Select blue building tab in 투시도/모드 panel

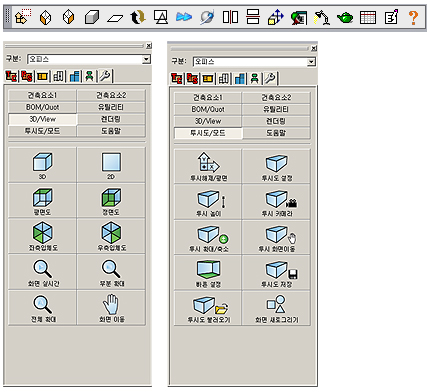click(x=239, y=79)
